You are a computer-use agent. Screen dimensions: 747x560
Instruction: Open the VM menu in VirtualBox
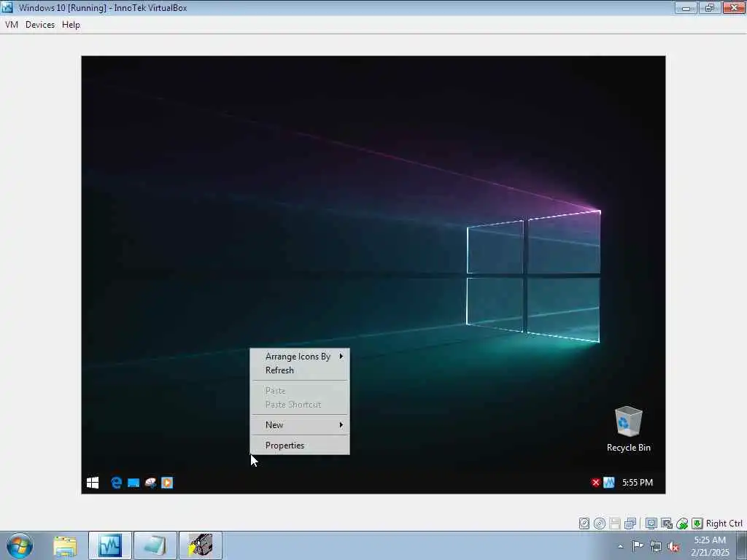[12, 25]
